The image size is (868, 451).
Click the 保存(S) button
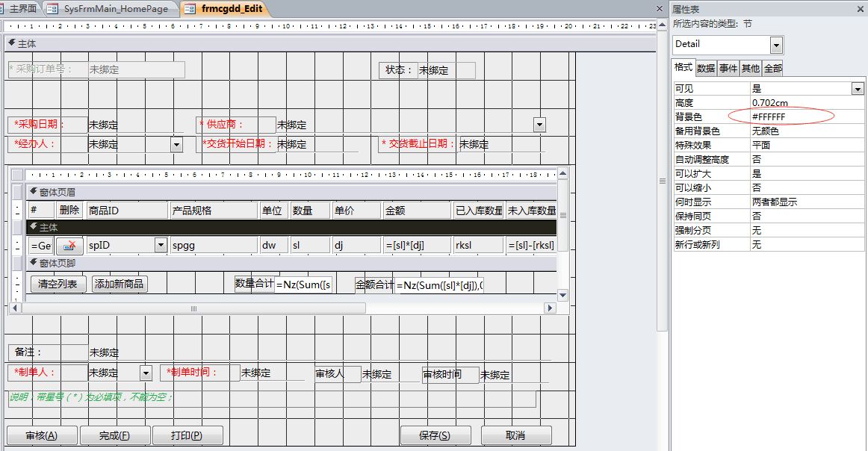click(x=435, y=435)
